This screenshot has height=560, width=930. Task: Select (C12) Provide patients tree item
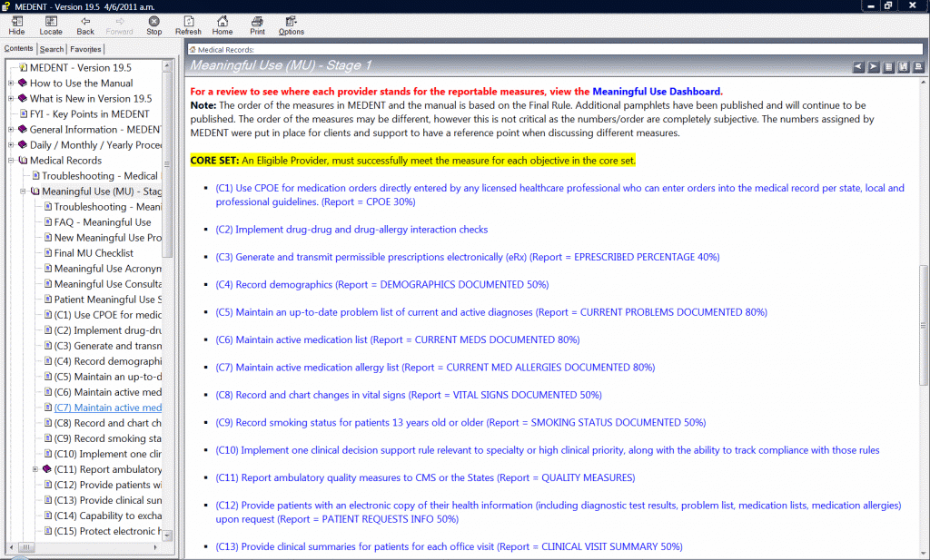[108, 485]
